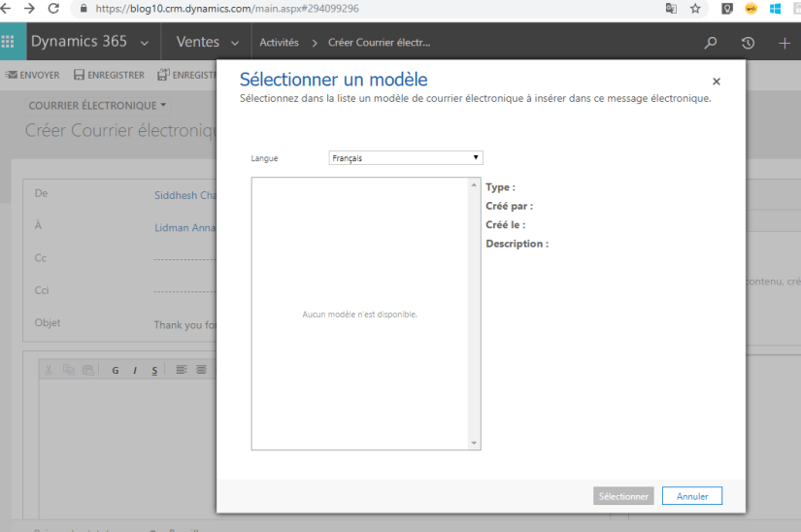Close the Sélectionner un modèle dialog
Screen dimensions: 801x532
pyautogui.click(x=717, y=83)
